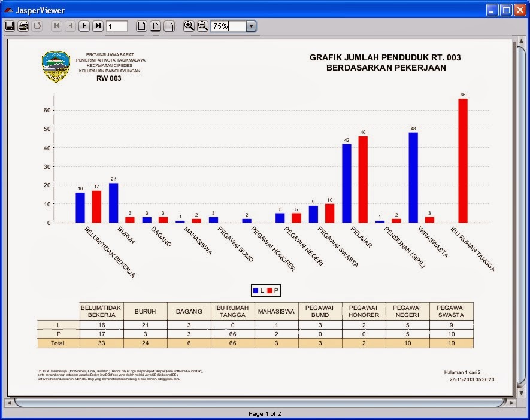Click the horizontal scrollbar right arrow
The height and width of the screenshot is (420, 530).
511,403
